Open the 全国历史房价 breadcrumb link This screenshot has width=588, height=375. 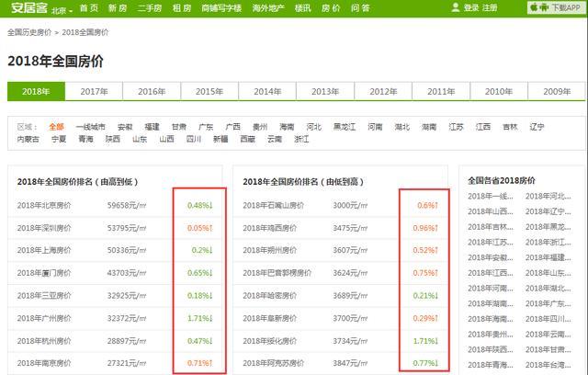[x=29, y=32]
